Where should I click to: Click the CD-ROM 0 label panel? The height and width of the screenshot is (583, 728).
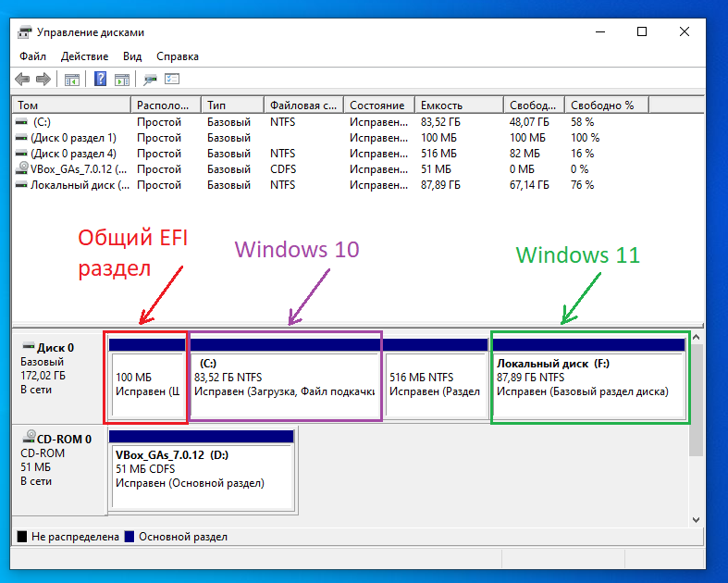[59, 469]
